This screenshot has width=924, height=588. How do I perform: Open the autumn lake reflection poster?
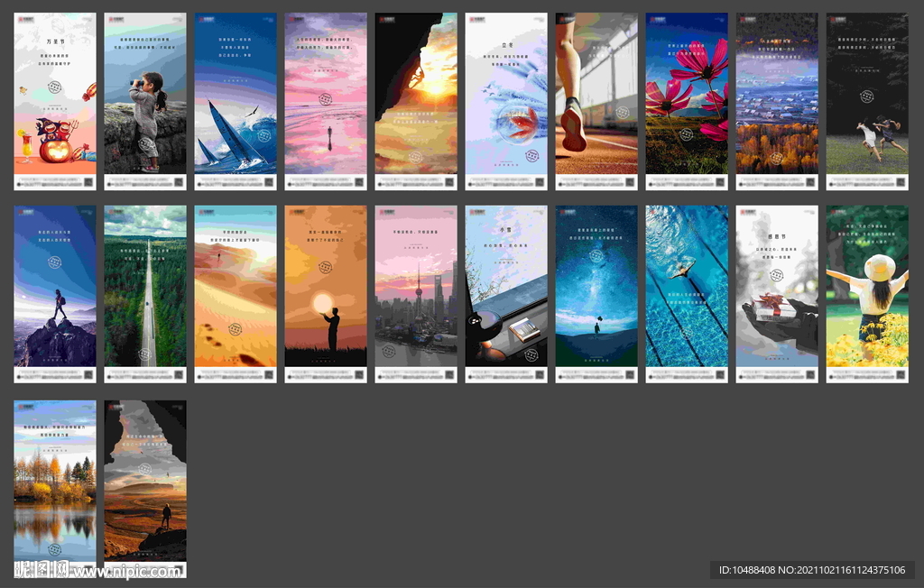click(x=55, y=489)
